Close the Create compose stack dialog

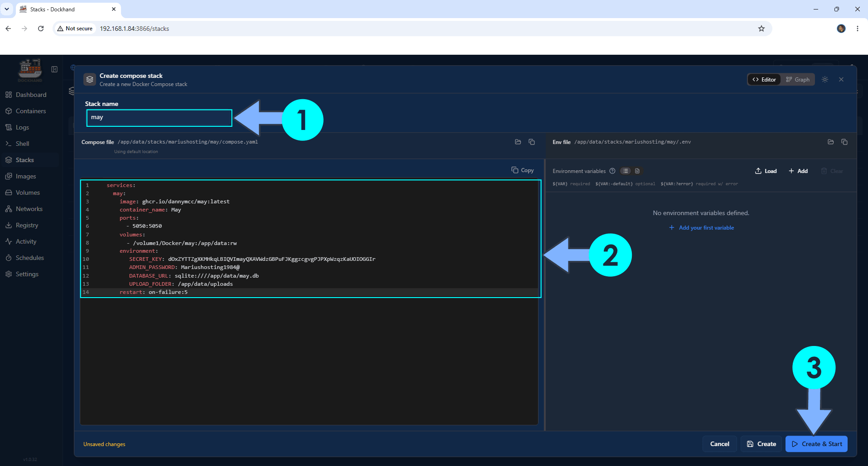[841, 79]
